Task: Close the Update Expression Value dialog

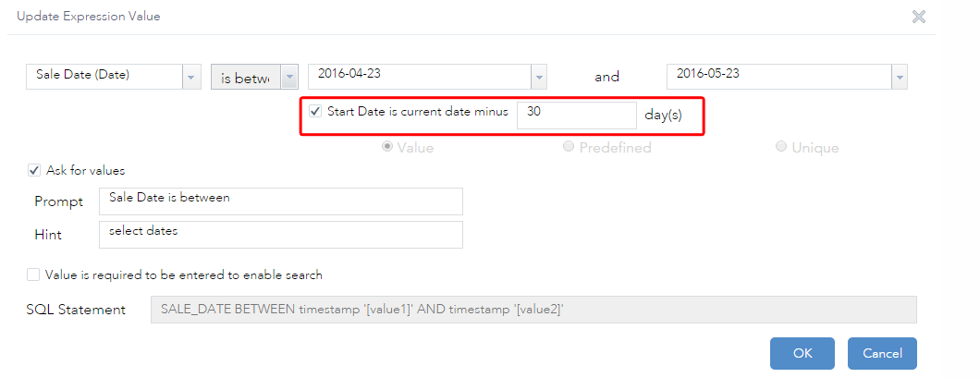Action: tap(918, 17)
